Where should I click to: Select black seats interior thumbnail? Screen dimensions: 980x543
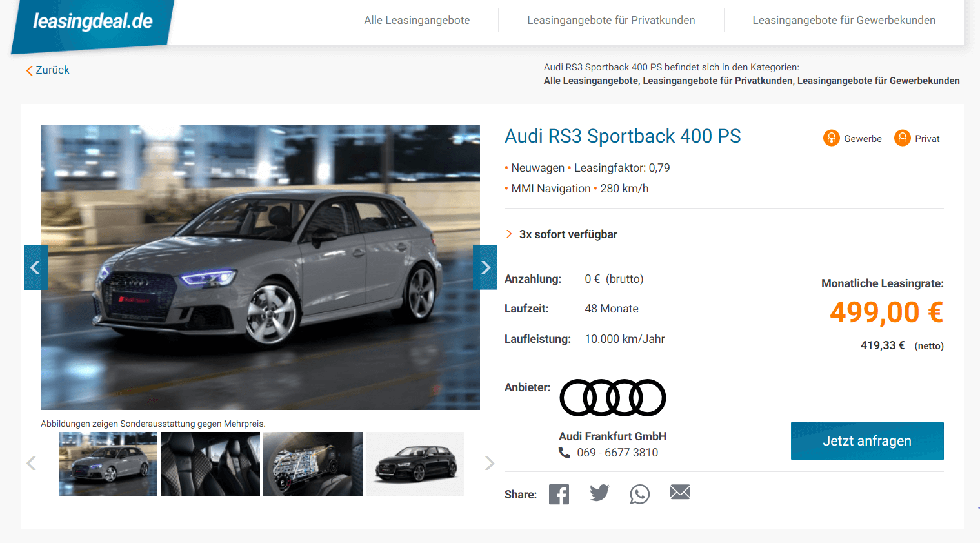pos(210,464)
